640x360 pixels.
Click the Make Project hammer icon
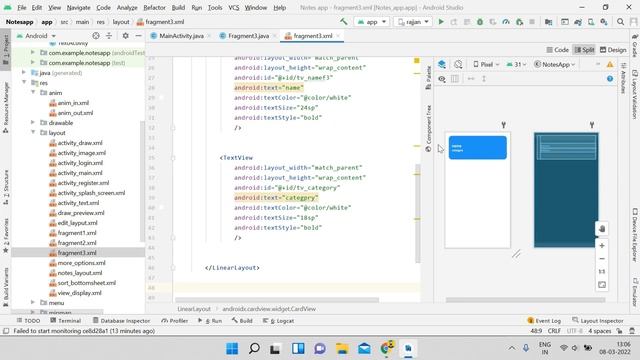click(344, 22)
